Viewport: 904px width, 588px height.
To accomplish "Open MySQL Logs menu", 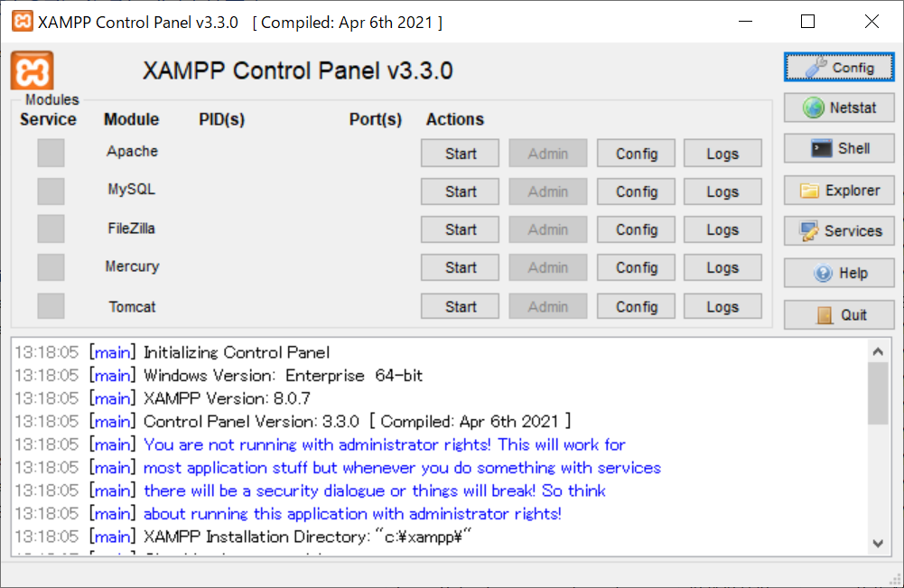I will coord(723,191).
